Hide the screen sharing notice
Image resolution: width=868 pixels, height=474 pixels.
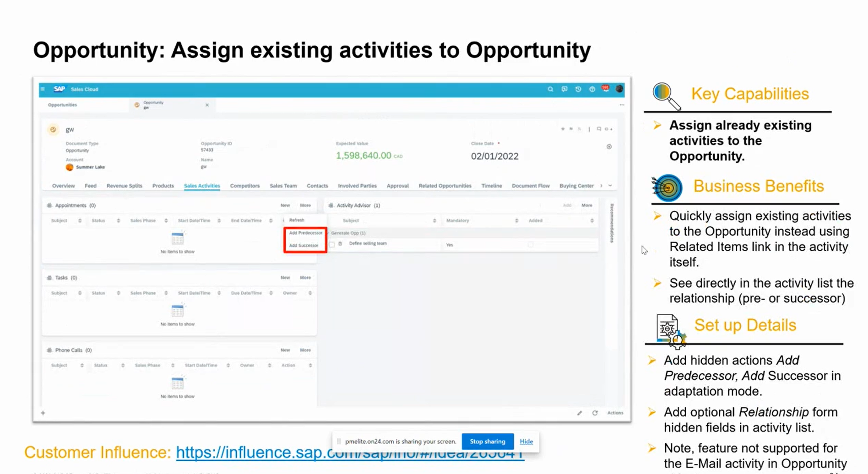[526, 442]
